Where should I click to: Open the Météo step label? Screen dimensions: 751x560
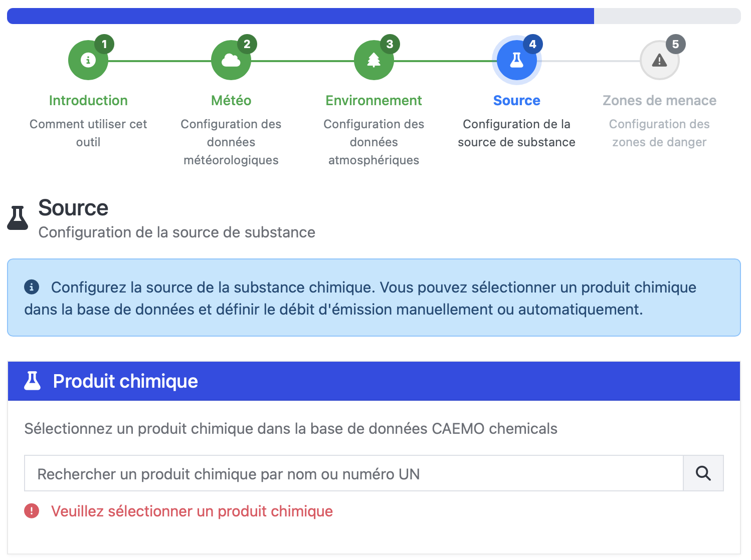231,101
